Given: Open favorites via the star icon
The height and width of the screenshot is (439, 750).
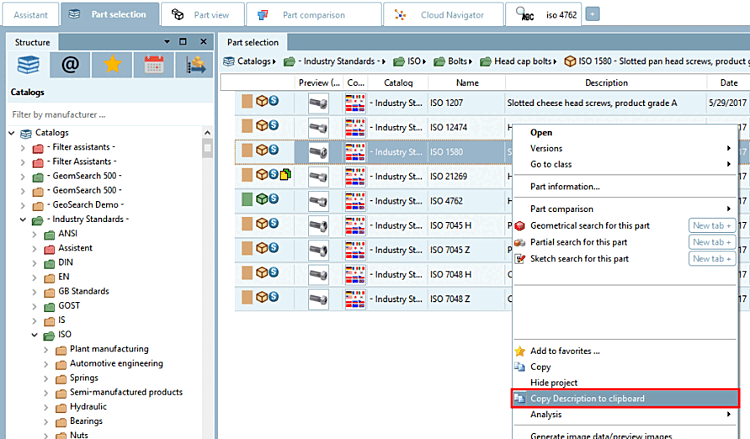Looking at the screenshot, I should [112, 65].
